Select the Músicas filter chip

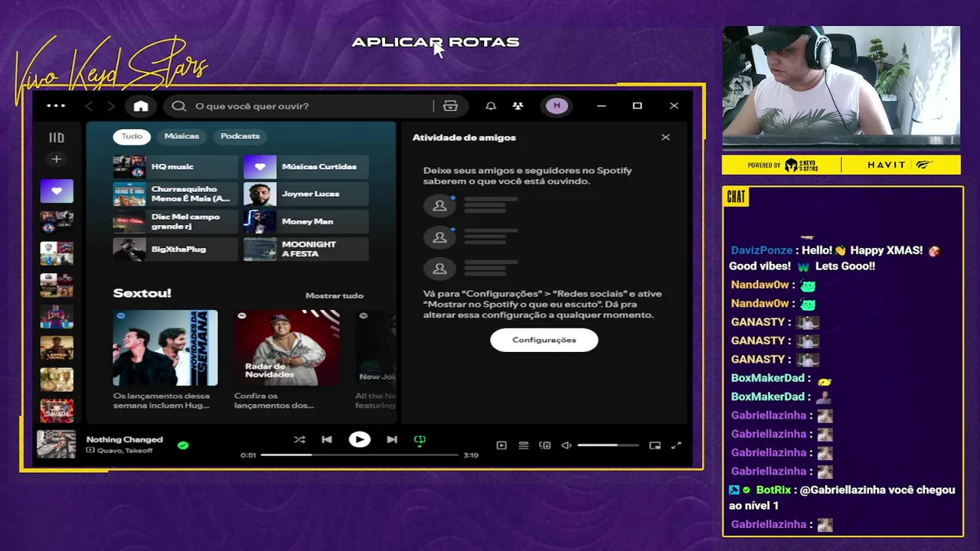(x=181, y=136)
